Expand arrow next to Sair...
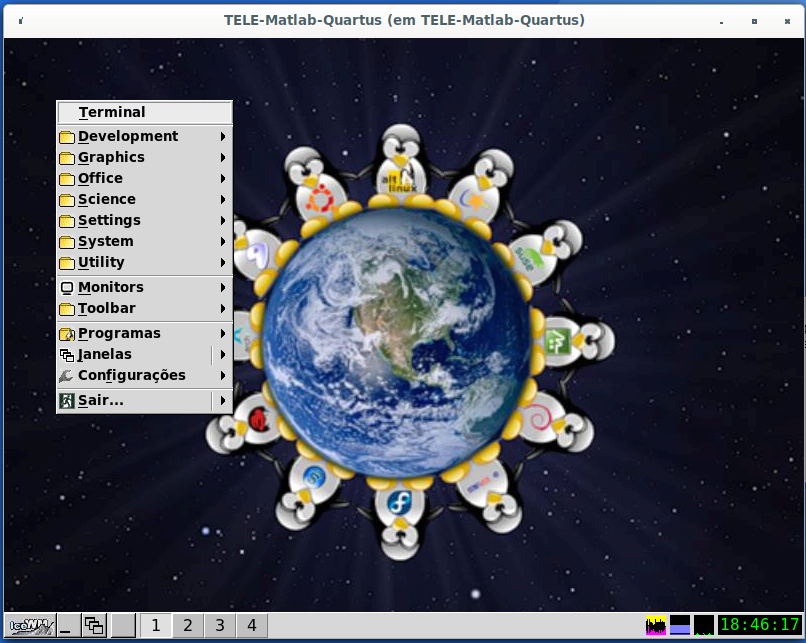This screenshot has height=643, width=806. [x=223, y=400]
